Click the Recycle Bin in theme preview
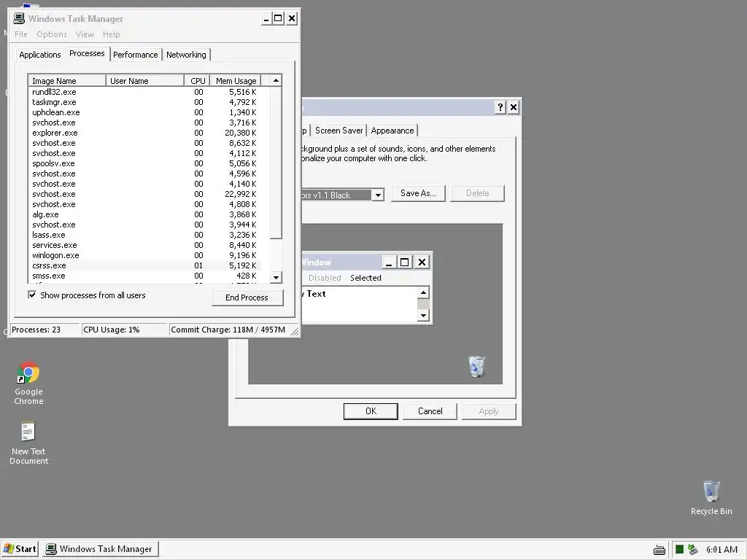 (476, 366)
